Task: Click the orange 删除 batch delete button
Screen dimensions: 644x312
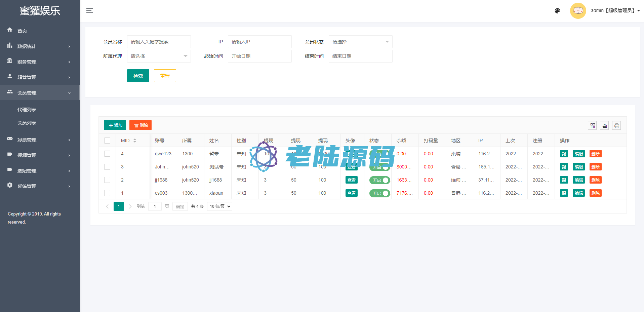Action: [140, 125]
